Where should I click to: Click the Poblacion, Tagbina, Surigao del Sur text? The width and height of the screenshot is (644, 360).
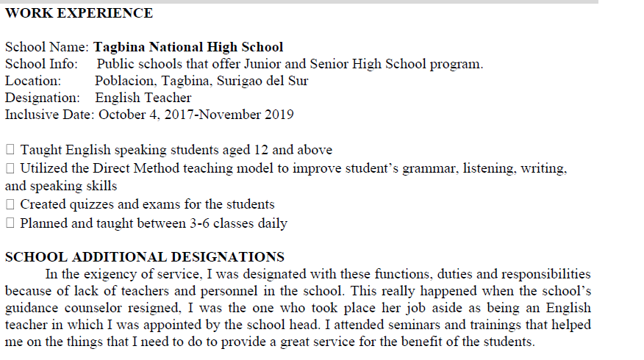(x=201, y=81)
